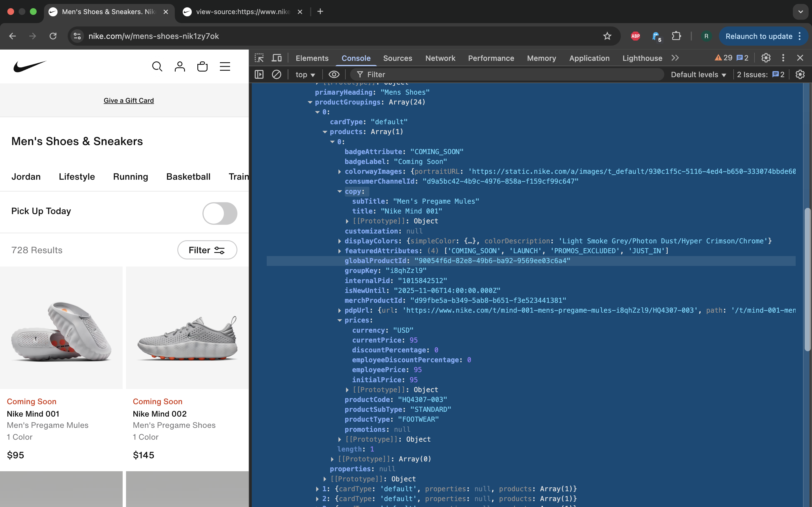Bookmark this page with the star icon
Screen dimensions: 812x507
pyautogui.click(x=607, y=36)
